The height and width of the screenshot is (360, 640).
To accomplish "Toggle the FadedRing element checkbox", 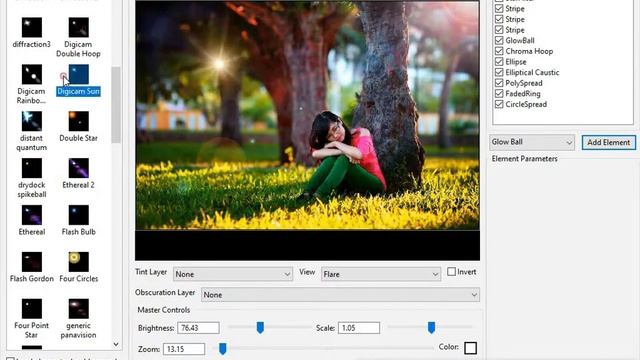I will [x=499, y=93].
